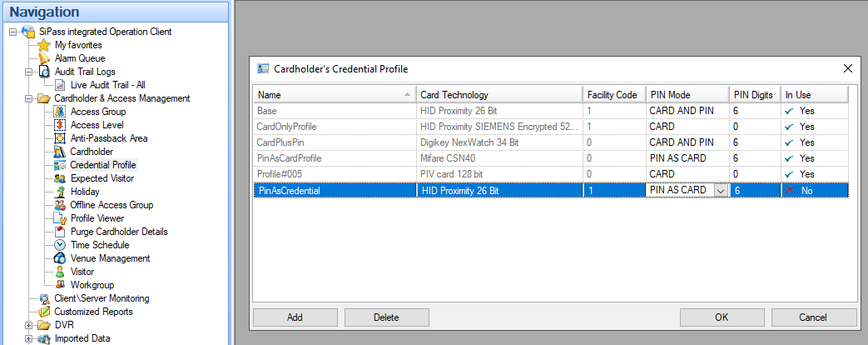Viewport: 868px width, 345px height.
Task: Toggle In Use check for Base profile
Action: pyautogui.click(x=789, y=110)
